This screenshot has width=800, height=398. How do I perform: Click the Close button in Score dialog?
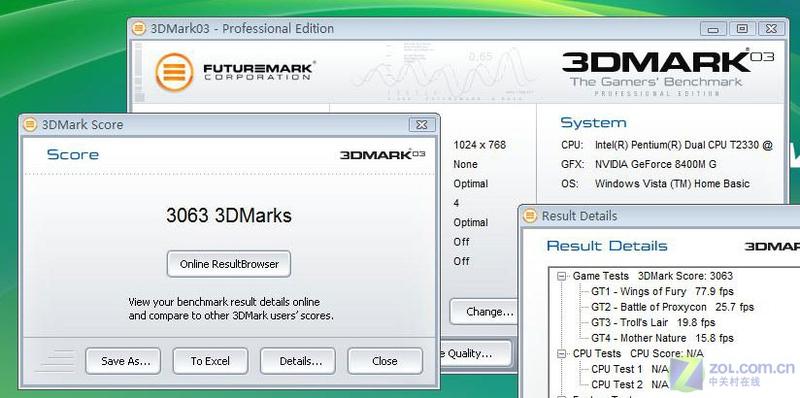point(385,361)
